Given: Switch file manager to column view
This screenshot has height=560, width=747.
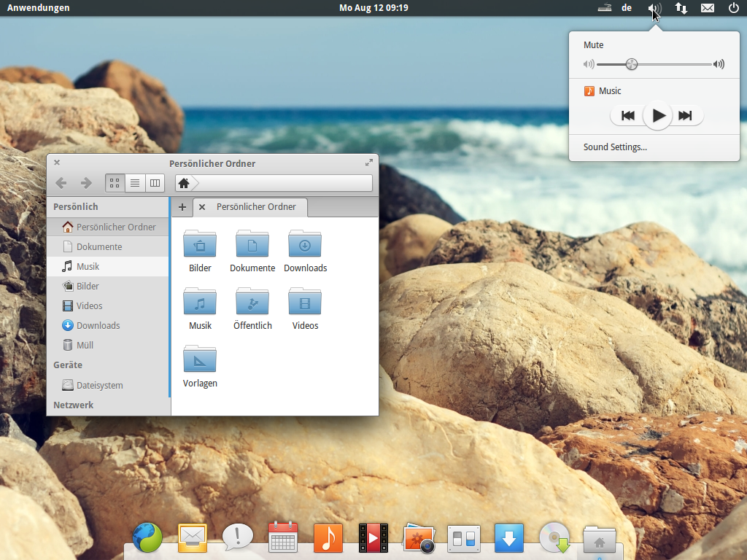Looking at the screenshot, I should click(155, 183).
